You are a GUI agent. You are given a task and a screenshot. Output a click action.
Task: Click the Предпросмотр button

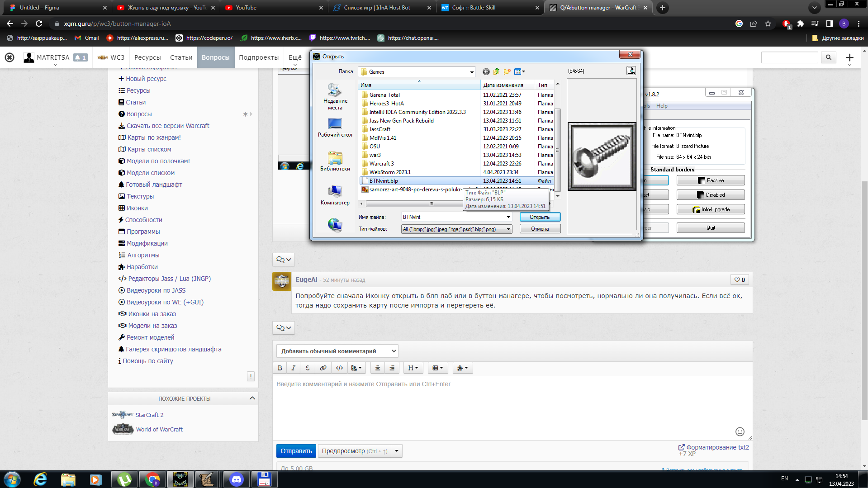(355, 451)
